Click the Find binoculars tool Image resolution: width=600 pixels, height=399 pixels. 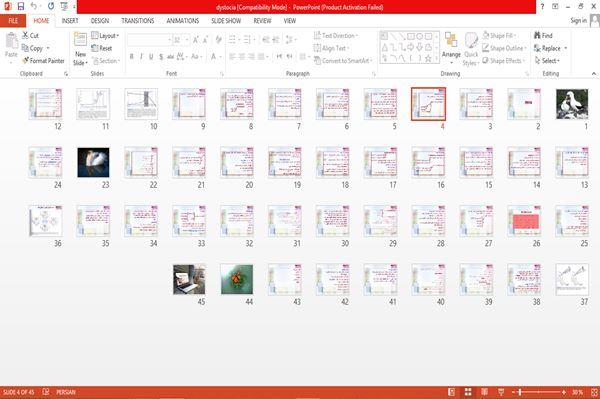(543, 36)
